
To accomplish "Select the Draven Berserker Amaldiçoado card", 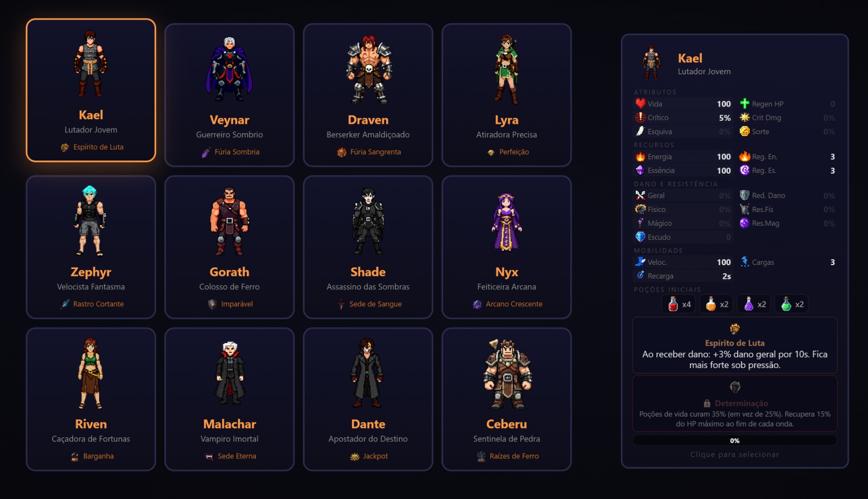I will pos(368,95).
